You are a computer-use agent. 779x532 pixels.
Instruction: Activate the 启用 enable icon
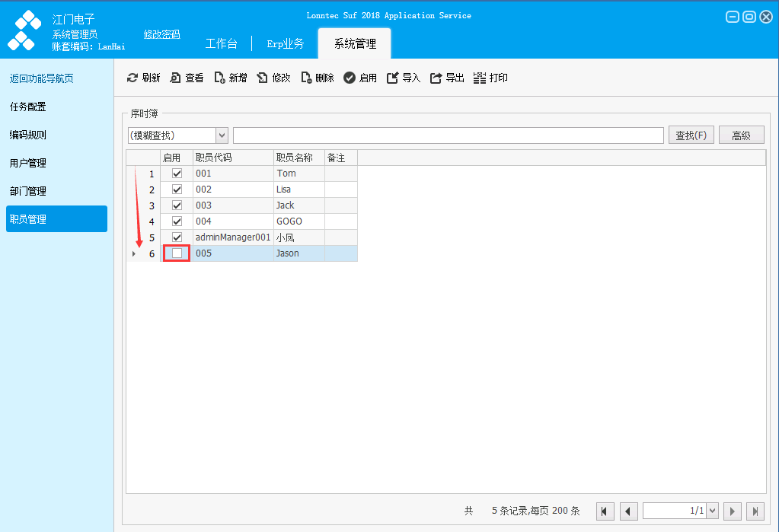point(350,78)
